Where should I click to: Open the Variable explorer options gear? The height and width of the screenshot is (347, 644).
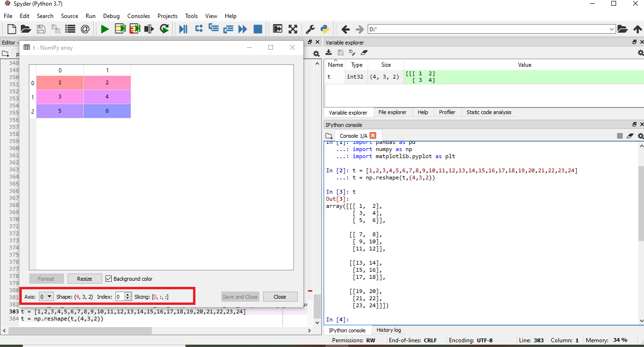click(641, 53)
